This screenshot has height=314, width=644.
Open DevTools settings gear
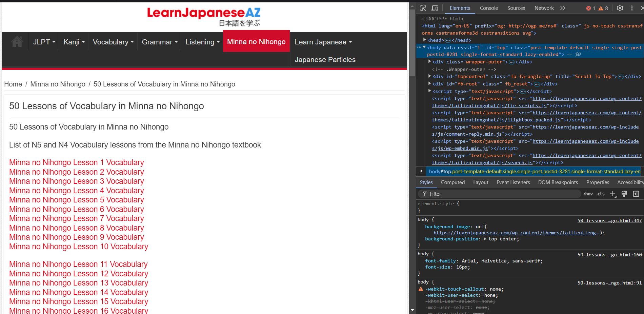(x=620, y=8)
